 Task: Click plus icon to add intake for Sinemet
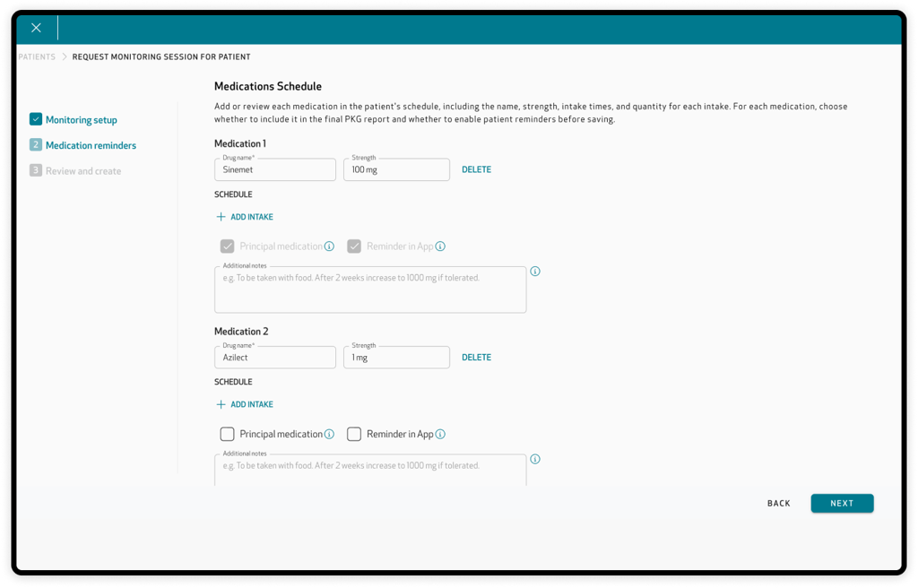[x=221, y=217]
